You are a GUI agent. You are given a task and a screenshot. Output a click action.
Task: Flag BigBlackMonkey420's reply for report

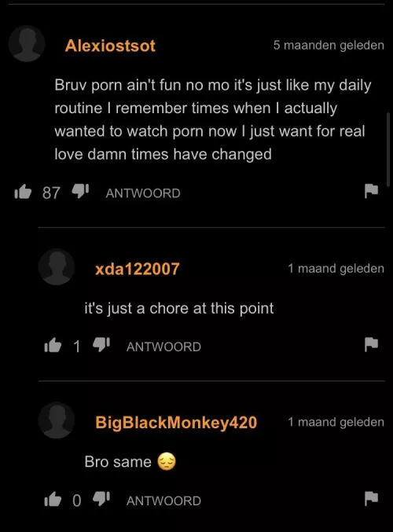(x=371, y=498)
